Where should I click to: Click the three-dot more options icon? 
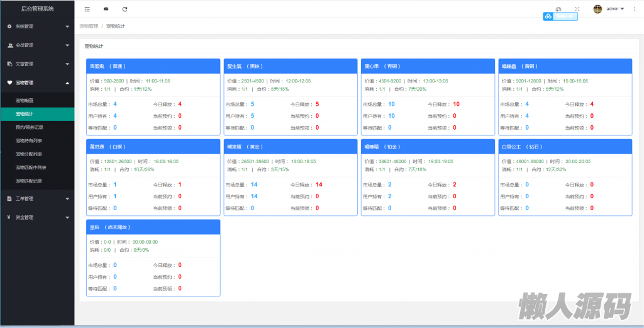point(635,9)
